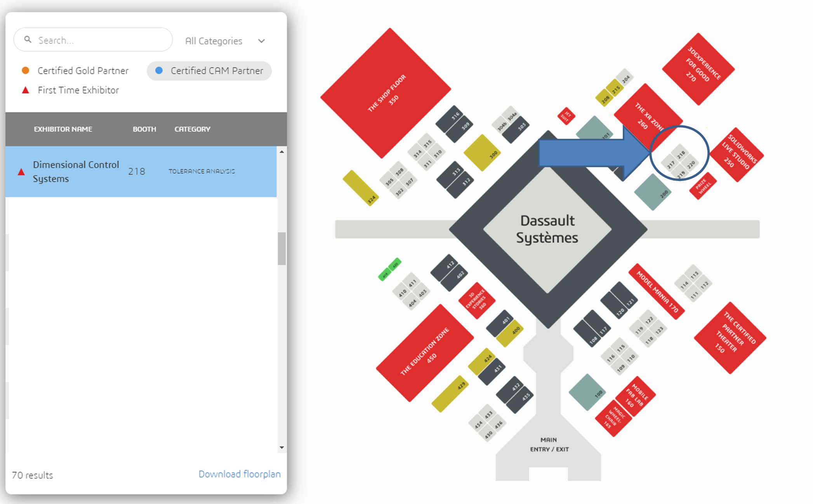The image size is (813, 504).
Task: Toggle the Certified Gold Partner filter
Action: pyautogui.click(x=75, y=71)
